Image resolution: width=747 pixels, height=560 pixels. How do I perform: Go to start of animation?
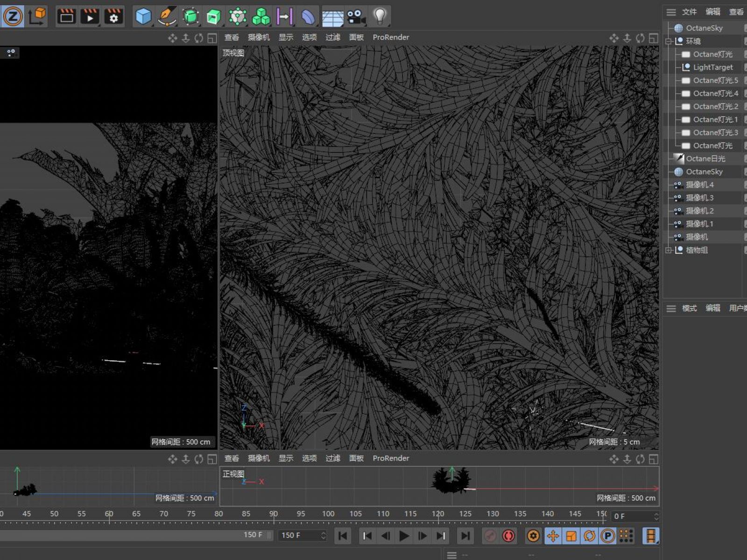342,536
